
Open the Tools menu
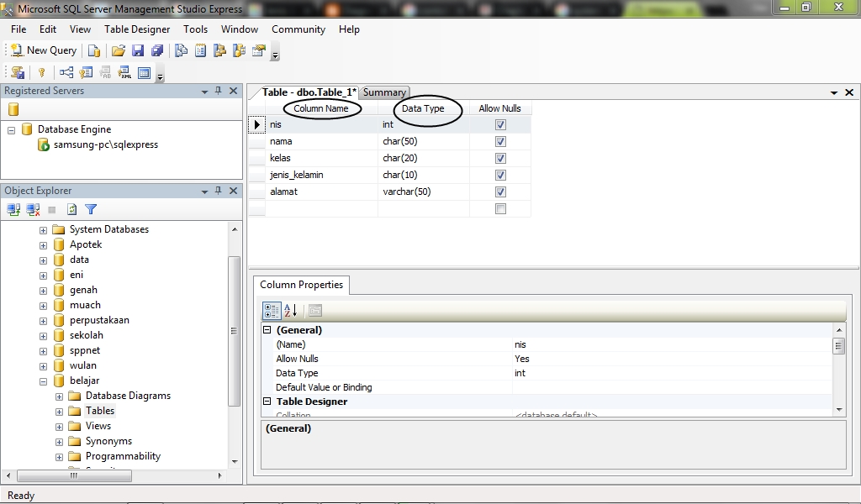195,29
